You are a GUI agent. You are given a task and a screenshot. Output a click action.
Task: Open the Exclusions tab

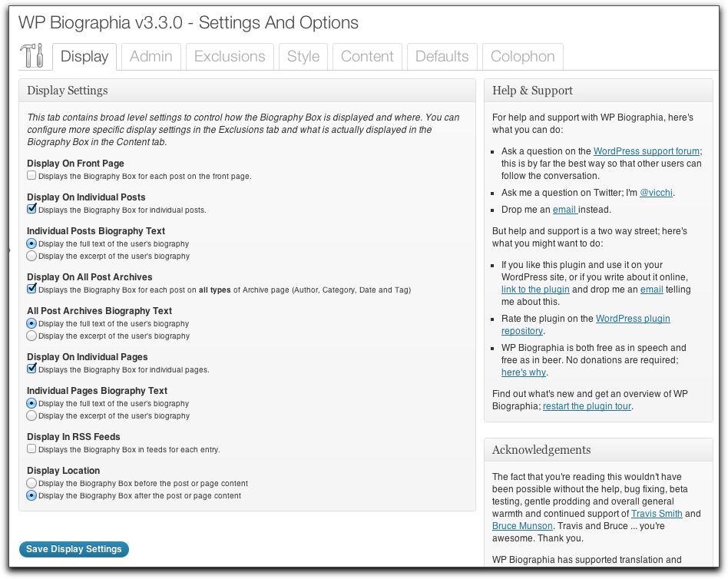tap(230, 57)
